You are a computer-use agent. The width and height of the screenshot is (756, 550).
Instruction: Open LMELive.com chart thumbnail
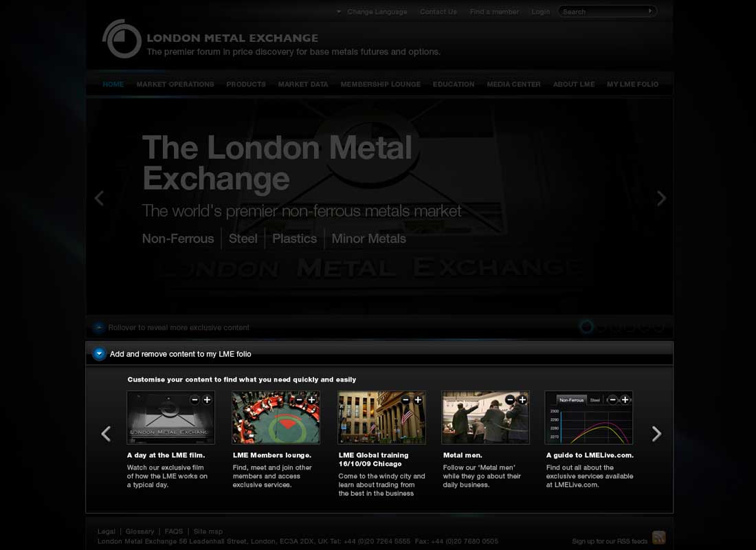[589, 418]
